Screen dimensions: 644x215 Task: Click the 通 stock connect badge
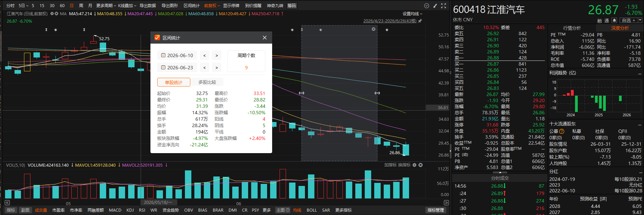pyautogui.click(x=607, y=21)
